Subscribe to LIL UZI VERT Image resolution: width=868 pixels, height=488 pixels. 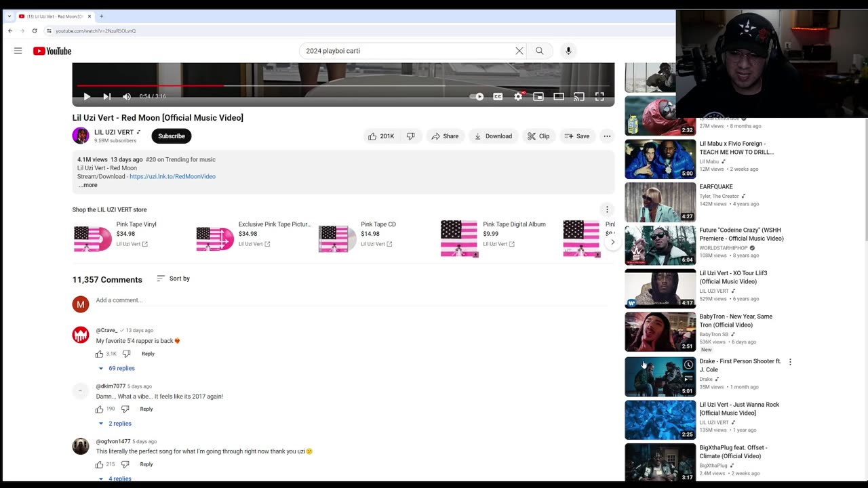(x=172, y=136)
